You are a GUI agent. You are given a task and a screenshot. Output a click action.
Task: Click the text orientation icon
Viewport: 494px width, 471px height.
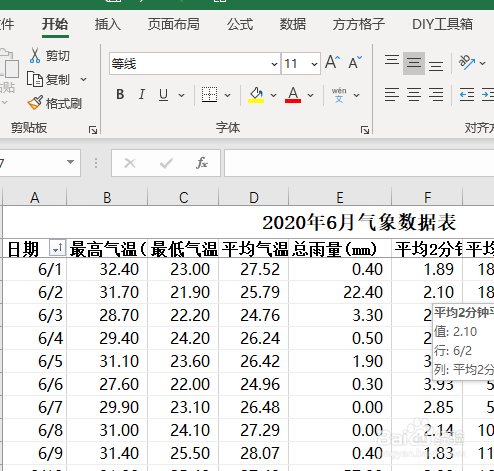click(x=467, y=62)
